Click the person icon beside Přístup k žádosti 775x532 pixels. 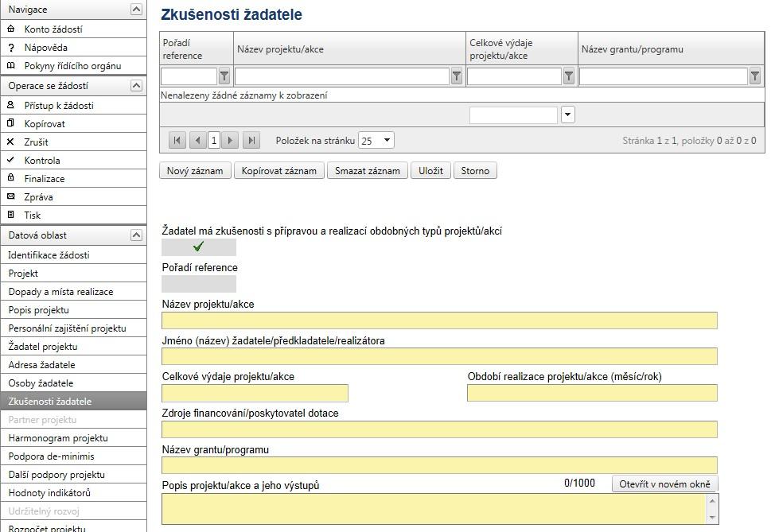point(11,105)
